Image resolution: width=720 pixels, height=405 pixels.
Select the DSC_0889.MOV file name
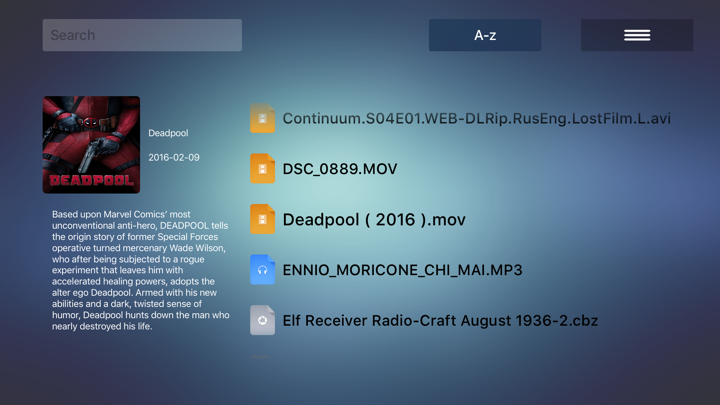340,169
